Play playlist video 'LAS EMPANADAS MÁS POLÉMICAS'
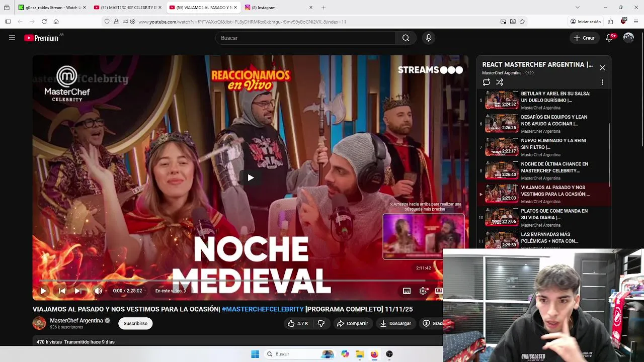The height and width of the screenshot is (362, 644). (x=543, y=239)
